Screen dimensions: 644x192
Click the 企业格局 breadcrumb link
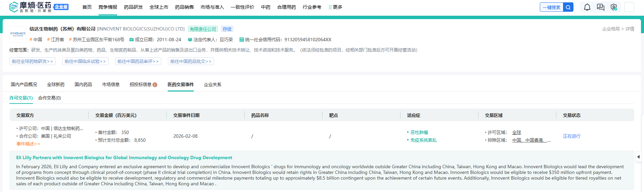(x=611, y=29)
